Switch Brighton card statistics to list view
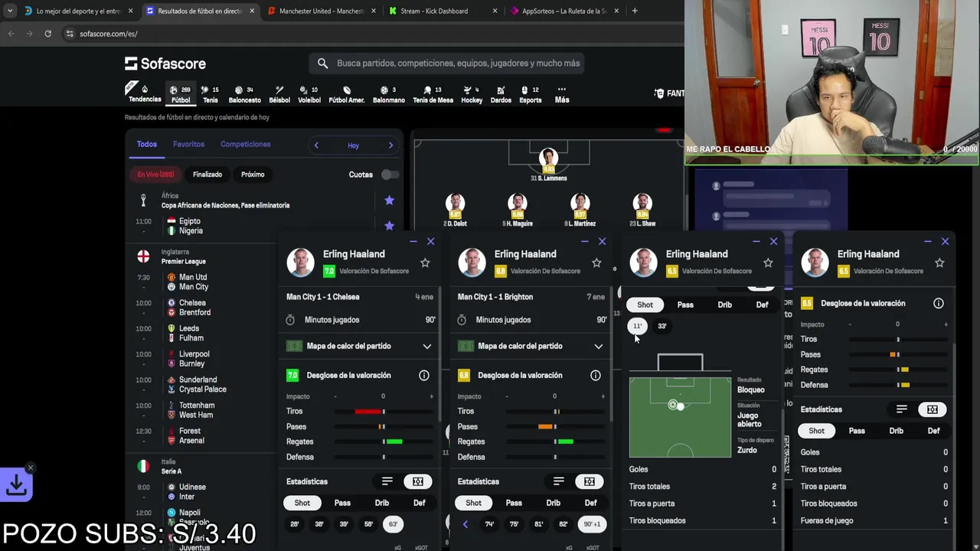 click(x=558, y=481)
